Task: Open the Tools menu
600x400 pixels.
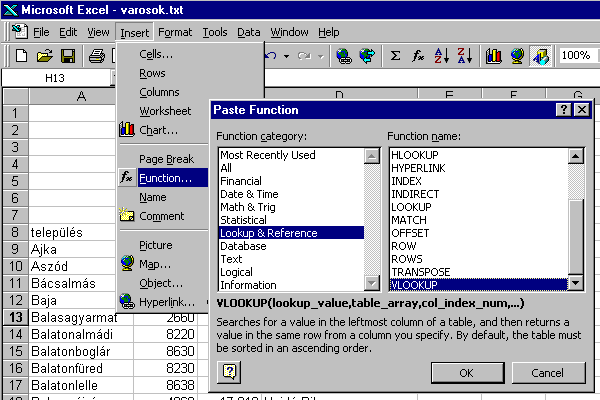Action: point(215,32)
